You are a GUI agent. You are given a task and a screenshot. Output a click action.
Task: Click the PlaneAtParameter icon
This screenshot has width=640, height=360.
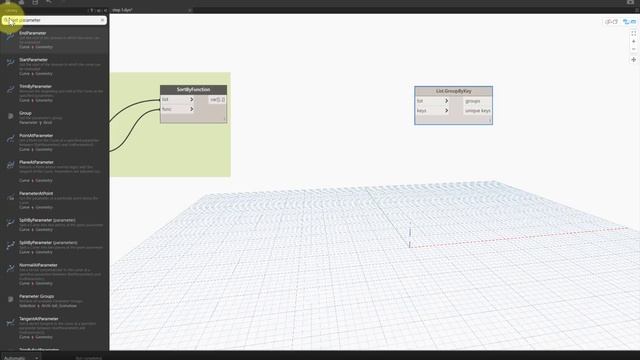pyautogui.click(x=10, y=165)
